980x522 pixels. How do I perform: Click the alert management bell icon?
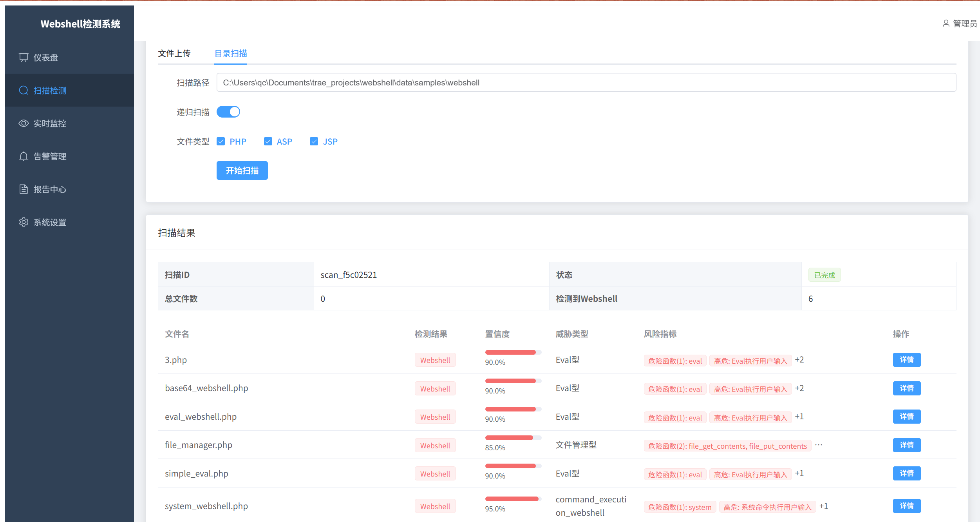pyautogui.click(x=24, y=156)
